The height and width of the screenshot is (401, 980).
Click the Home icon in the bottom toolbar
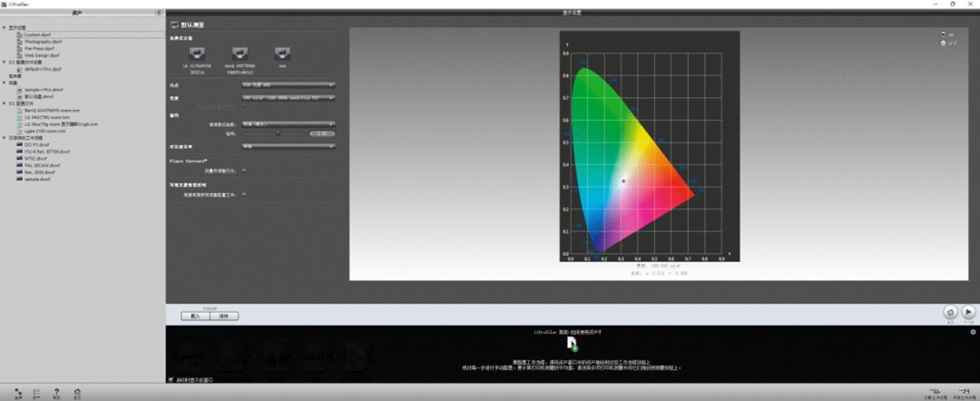[x=77, y=391]
